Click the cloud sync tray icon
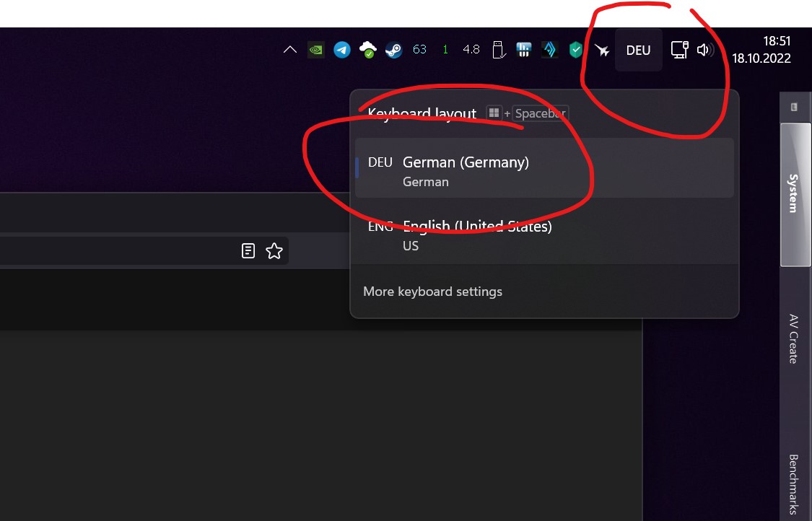 (x=367, y=49)
